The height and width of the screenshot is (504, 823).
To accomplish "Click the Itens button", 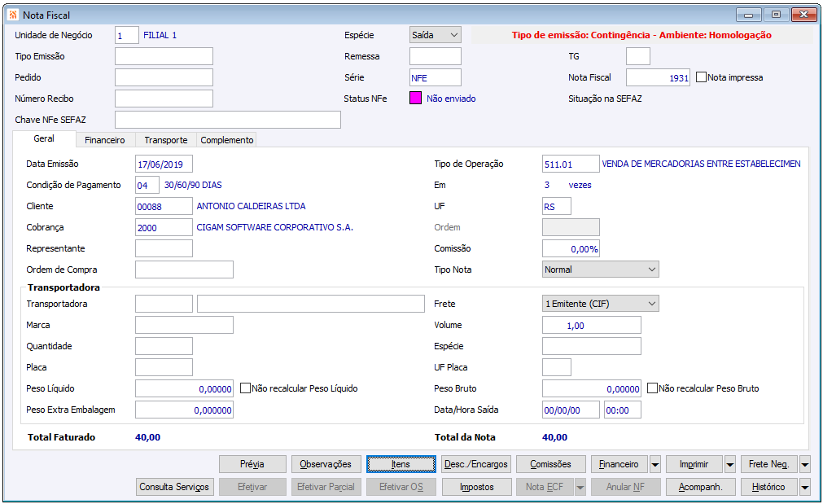I will coord(401,464).
